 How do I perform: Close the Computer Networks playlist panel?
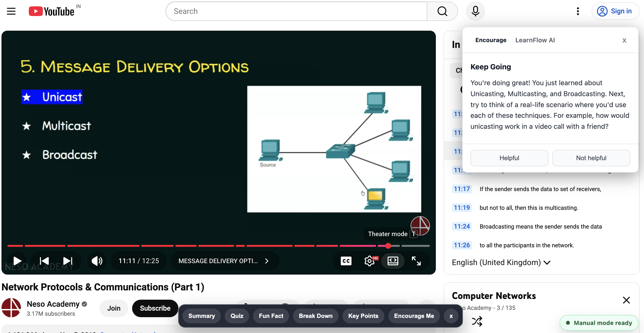(626, 300)
